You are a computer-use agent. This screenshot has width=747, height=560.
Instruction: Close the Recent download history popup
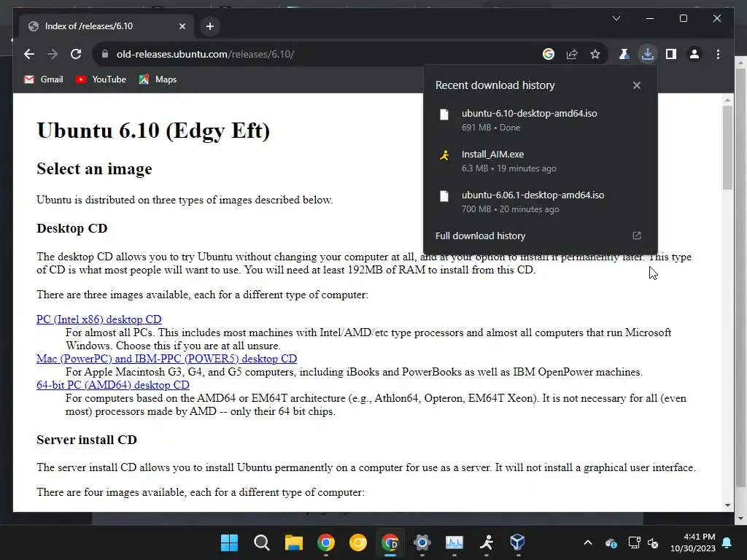[x=636, y=85]
